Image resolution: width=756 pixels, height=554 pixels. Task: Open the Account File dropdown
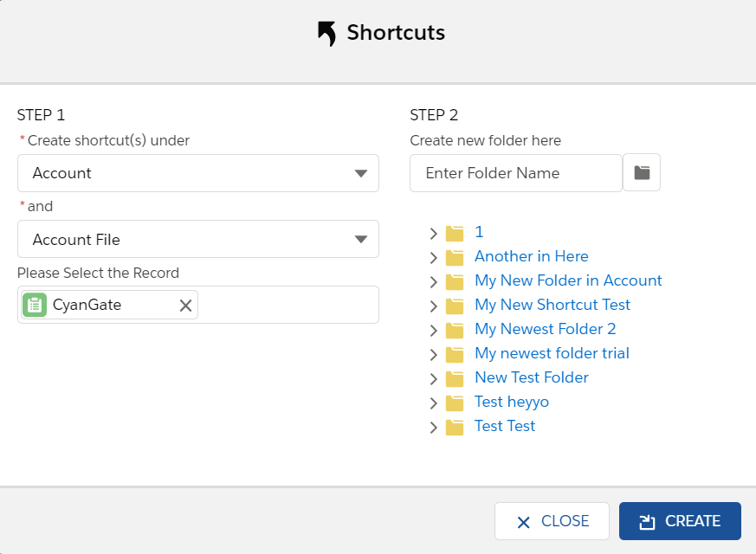click(198, 239)
